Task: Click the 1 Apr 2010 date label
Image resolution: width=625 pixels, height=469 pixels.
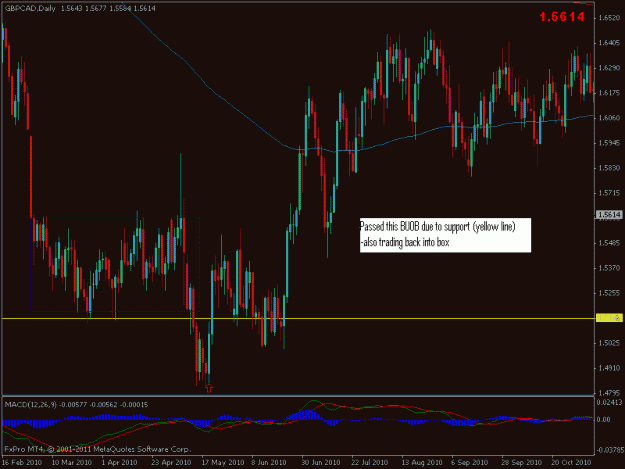Action: 119,462
